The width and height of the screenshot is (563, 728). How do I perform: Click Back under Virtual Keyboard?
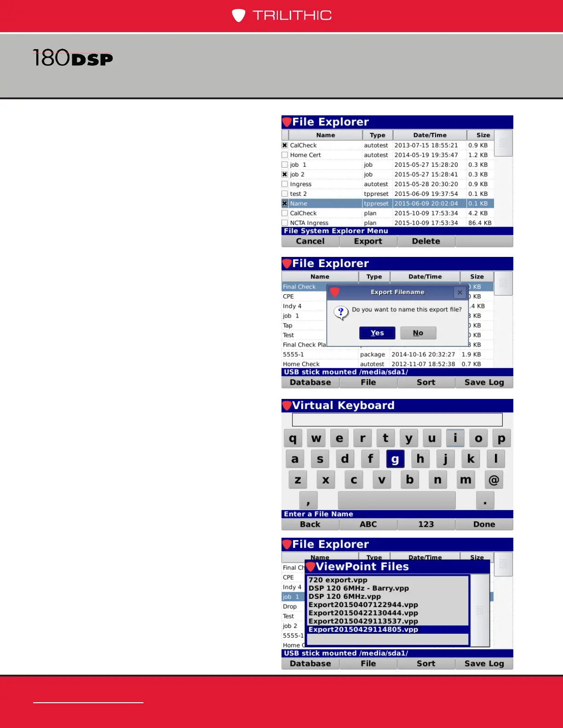click(310, 524)
